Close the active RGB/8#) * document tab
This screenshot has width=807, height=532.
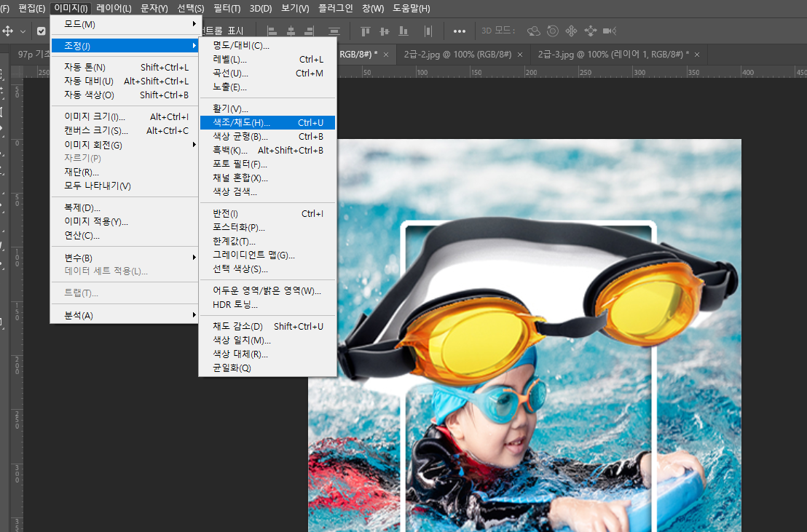click(x=386, y=55)
